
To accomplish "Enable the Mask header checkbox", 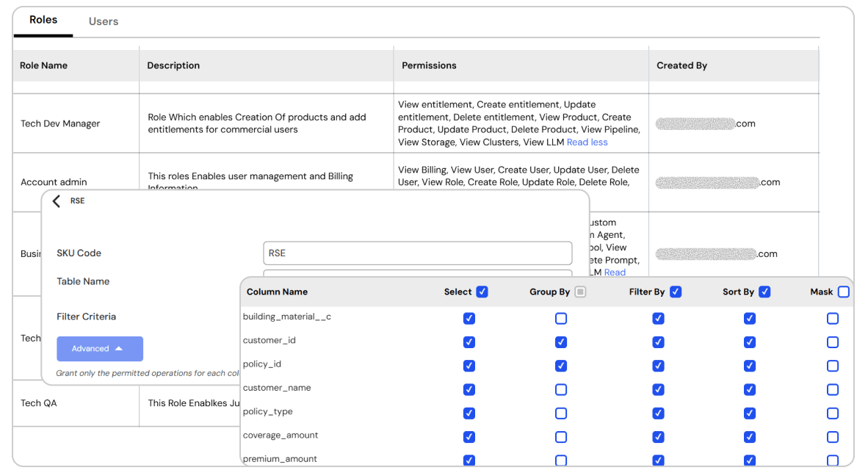I will pyautogui.click(x=843, y=292).
